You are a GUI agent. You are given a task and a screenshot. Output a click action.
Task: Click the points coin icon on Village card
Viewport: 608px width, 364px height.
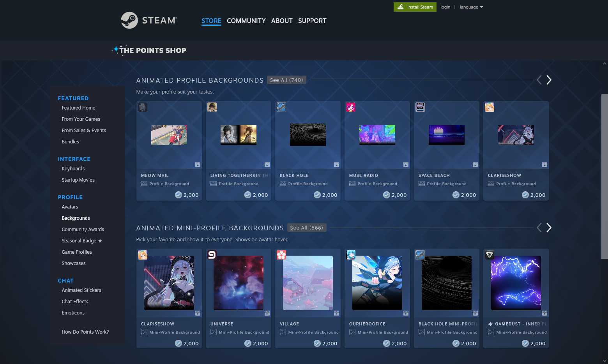(317, 343)
